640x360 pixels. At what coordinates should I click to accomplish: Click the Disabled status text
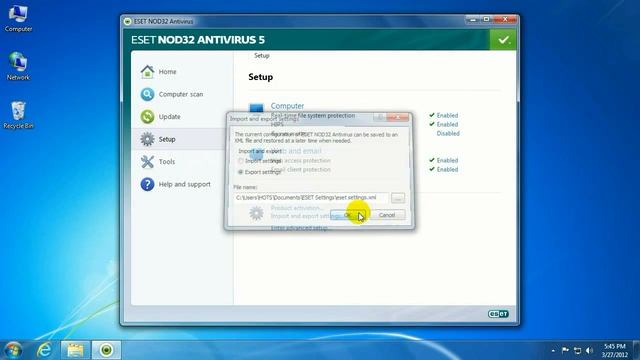point(448,133)
